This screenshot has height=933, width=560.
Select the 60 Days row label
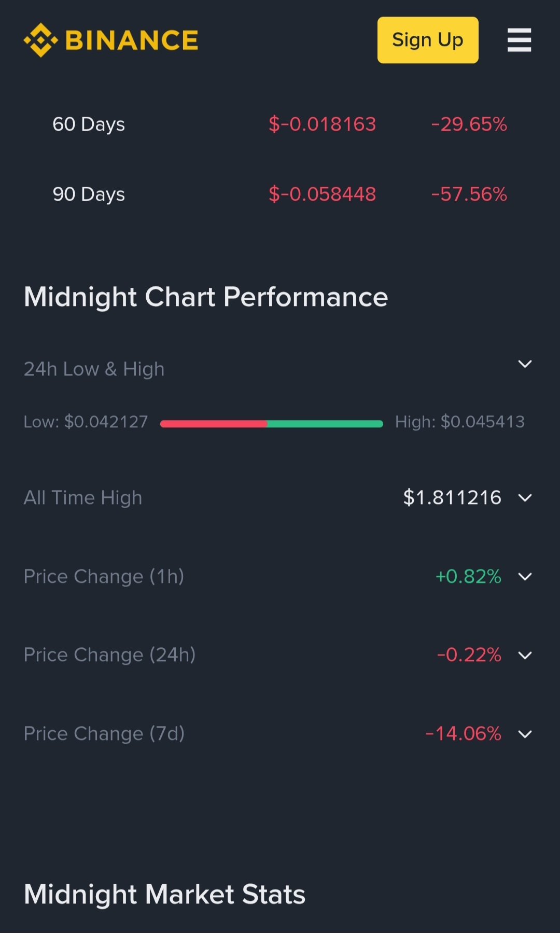click(89, 124)
